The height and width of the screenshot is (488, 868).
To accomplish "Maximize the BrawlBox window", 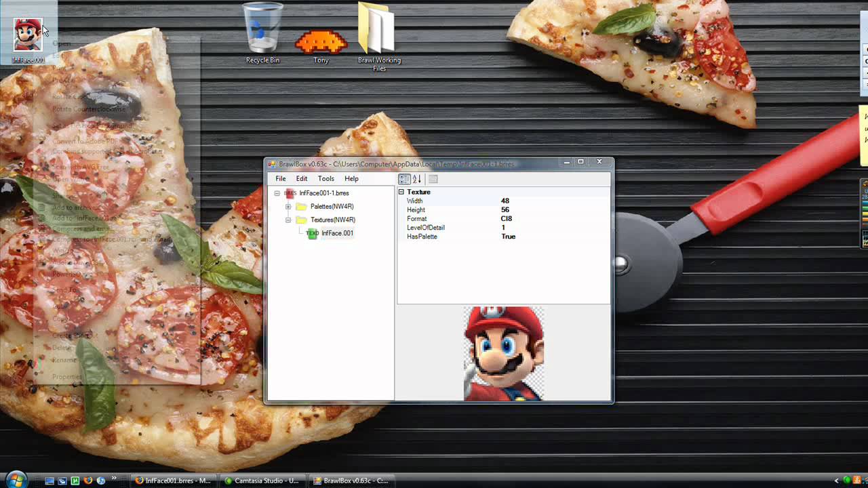I will pyautogui.click(x=580, y=163).
